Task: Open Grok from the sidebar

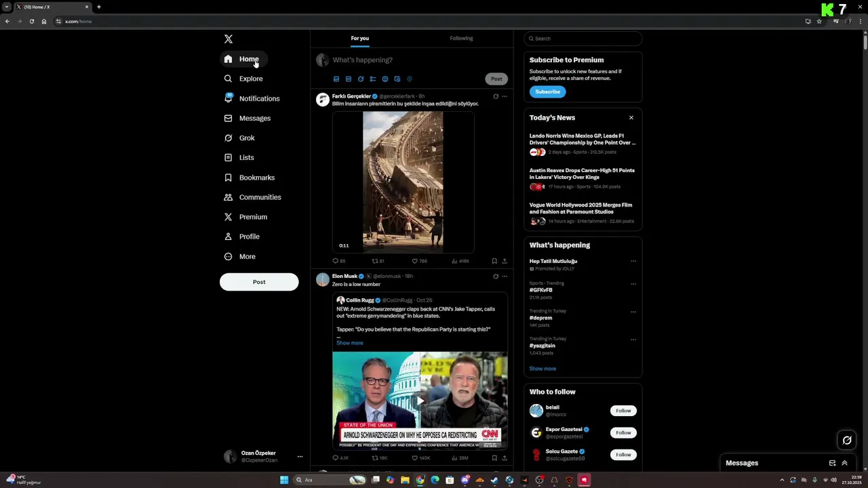Action: 239,138
